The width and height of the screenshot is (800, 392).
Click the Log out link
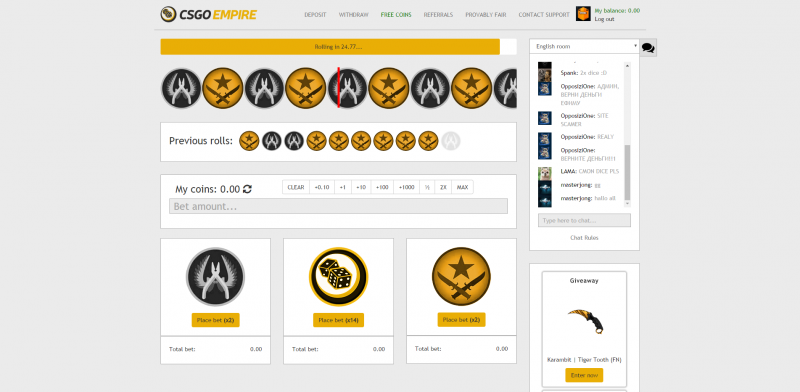(605, 19)
